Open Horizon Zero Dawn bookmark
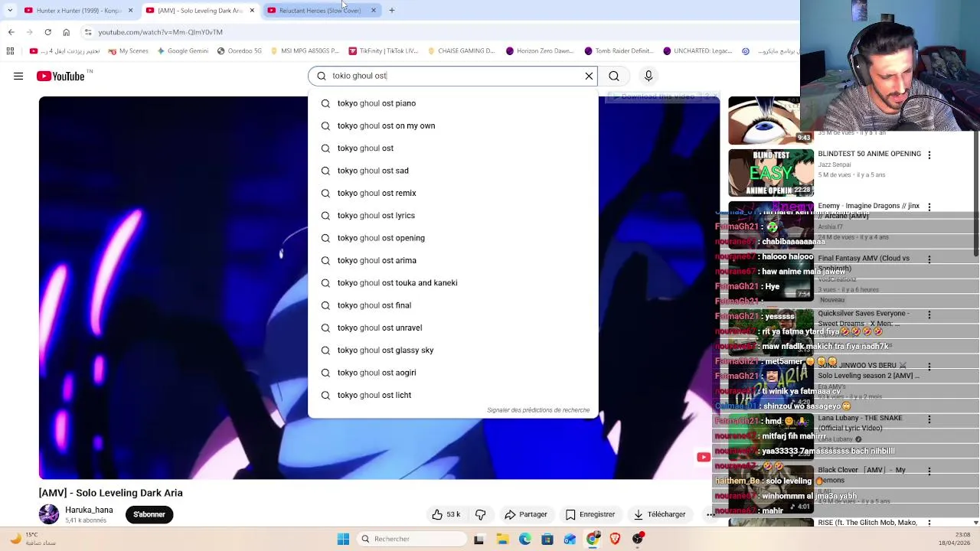The width and height of the screenshot is (980, 551). point(540,51)
